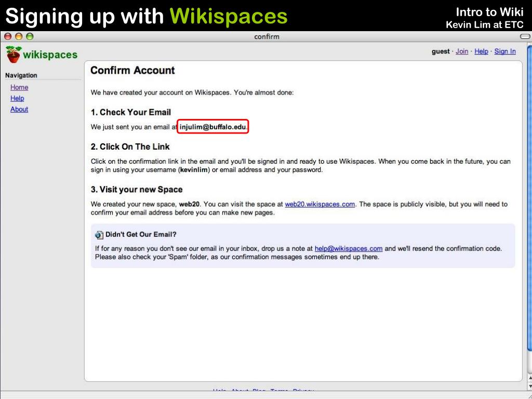The height and width of the screenshot is (399, 532).
Task: Open Help in the Navigation sidebar
Action: [17, 98]
